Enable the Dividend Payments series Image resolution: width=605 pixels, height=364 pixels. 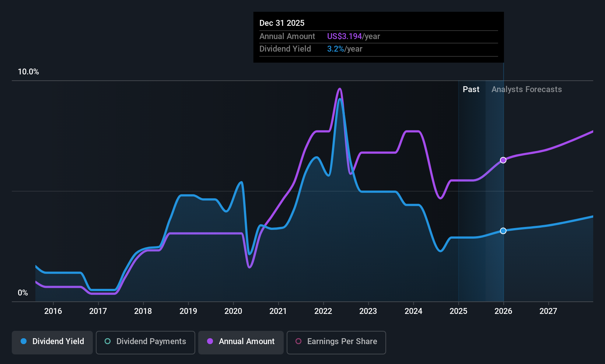(x=146, y=342)
